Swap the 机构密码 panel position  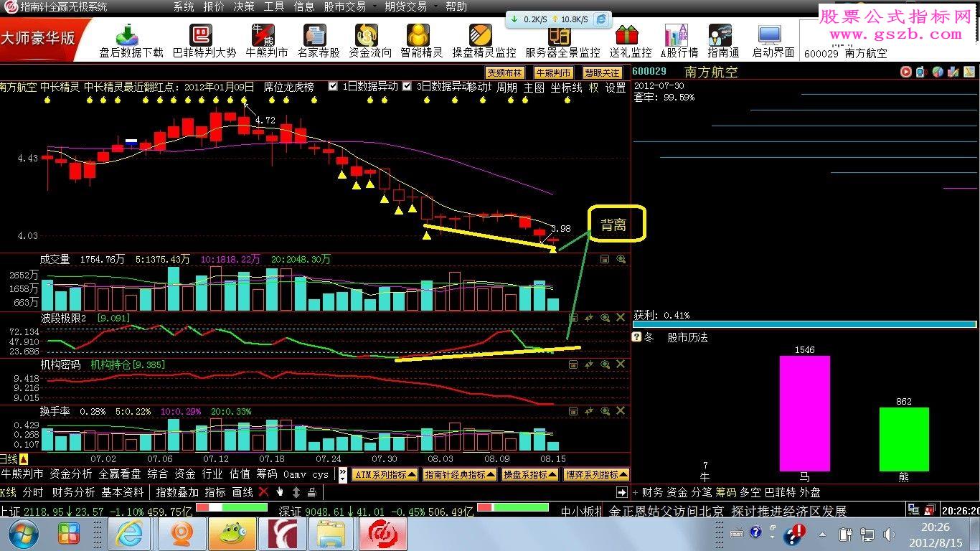click(589, 364)
